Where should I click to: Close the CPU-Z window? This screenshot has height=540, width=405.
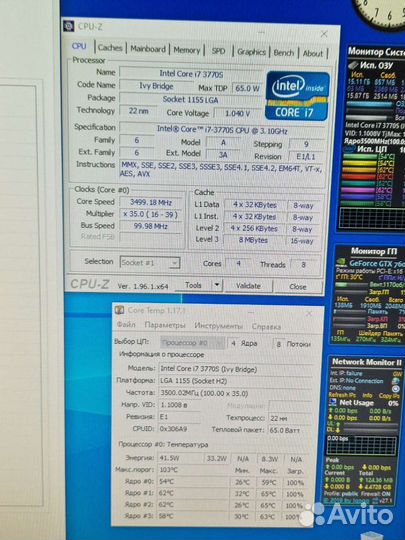point(324,34)
